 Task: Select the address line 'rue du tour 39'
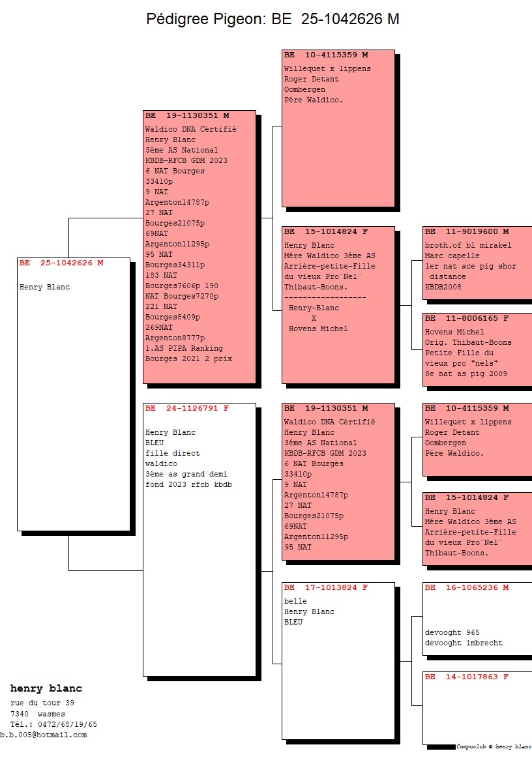click(x=42, y=703)
